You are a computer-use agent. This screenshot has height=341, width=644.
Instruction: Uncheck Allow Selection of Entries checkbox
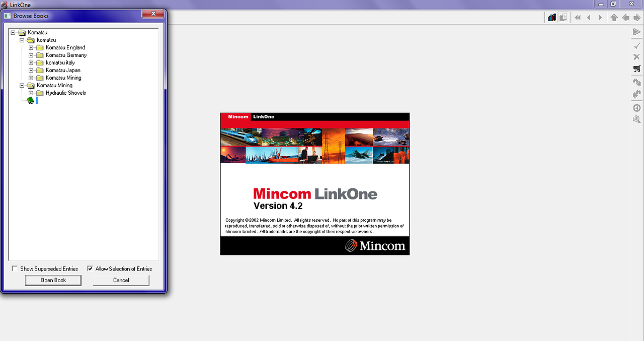click(90, 269)
